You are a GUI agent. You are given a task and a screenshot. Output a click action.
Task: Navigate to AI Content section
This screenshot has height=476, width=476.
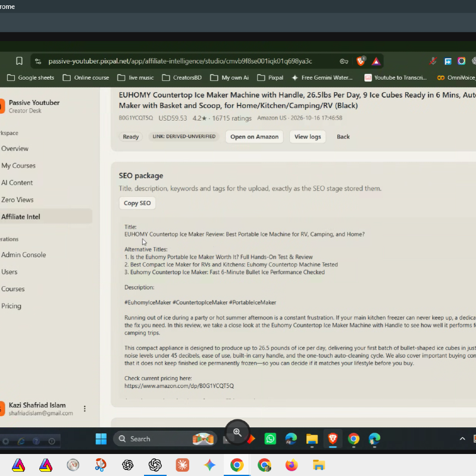(17, 183)
